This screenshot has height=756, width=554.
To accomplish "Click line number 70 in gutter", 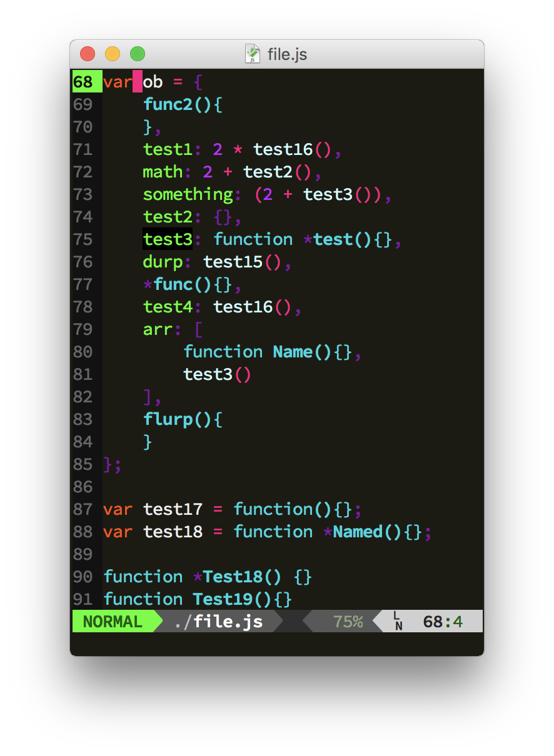I will 83,127.
